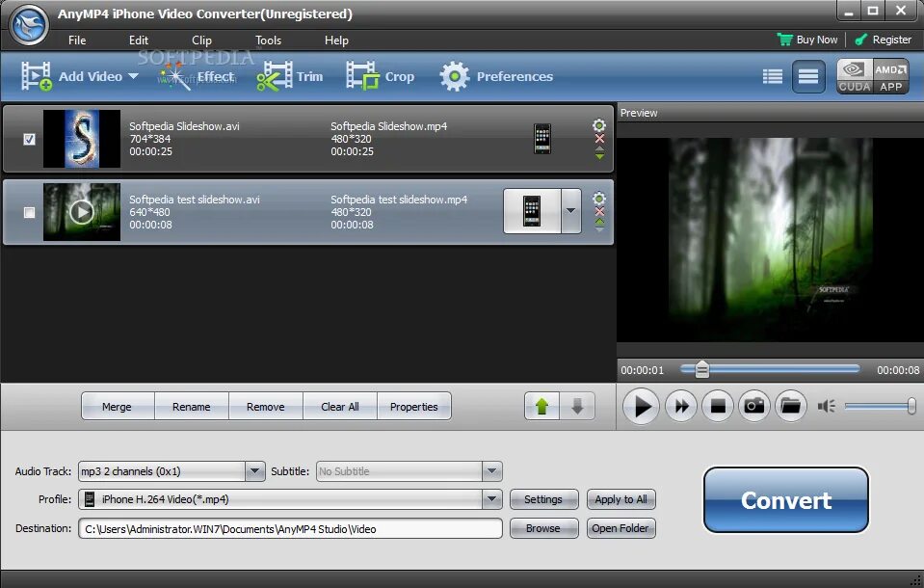This screenshot has width=924, height=588.
Task: Click the Open Folder button
Action: point(621,528)
